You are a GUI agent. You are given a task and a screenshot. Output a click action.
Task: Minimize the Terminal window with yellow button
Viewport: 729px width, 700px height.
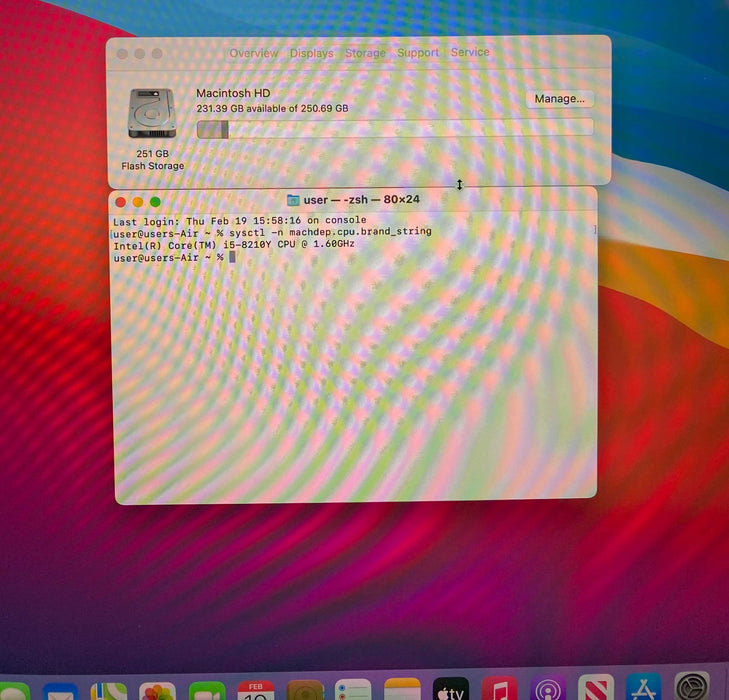138,202
